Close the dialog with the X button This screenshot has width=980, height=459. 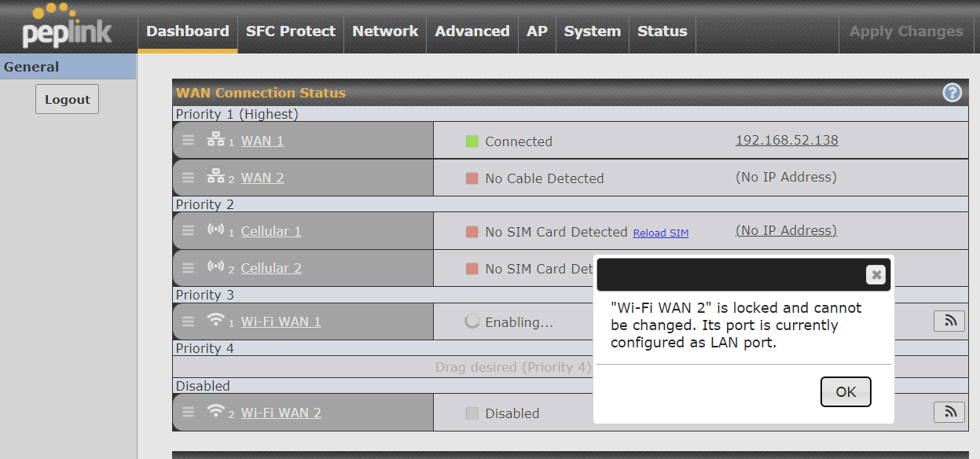tap(875, 274)
